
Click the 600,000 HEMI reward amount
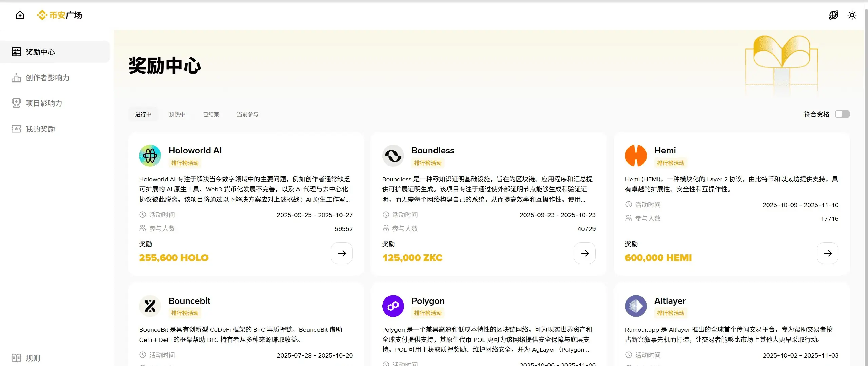(x=658, y=258)
